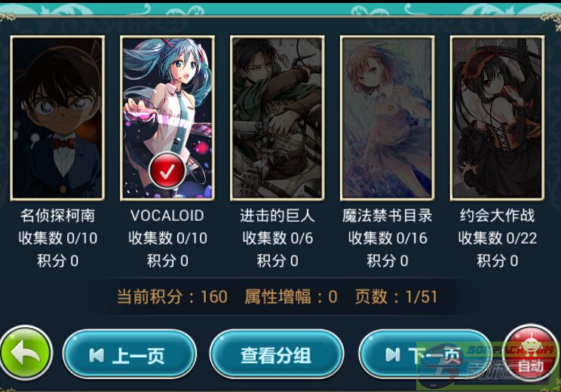This screenshot has width=561, height=392.
Task: Click the green back arrow button
Action: [x=26, y=353]
